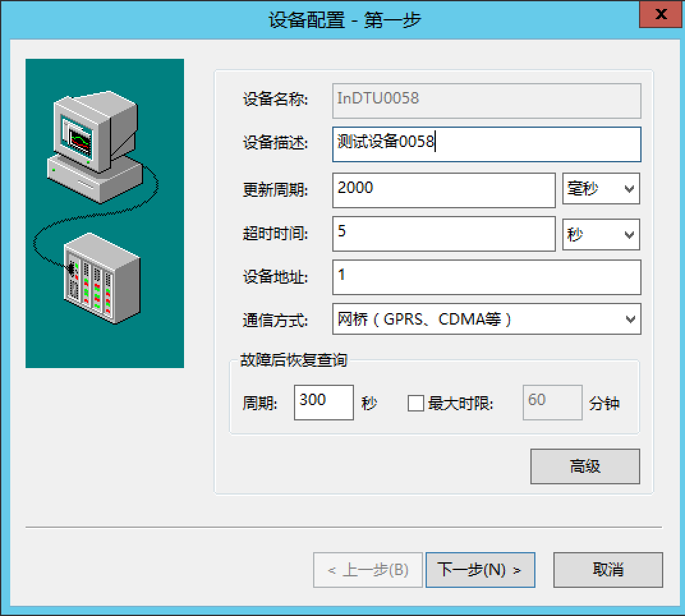
Task: Cancel the wizard with 取消
Action: coord(608,569)
